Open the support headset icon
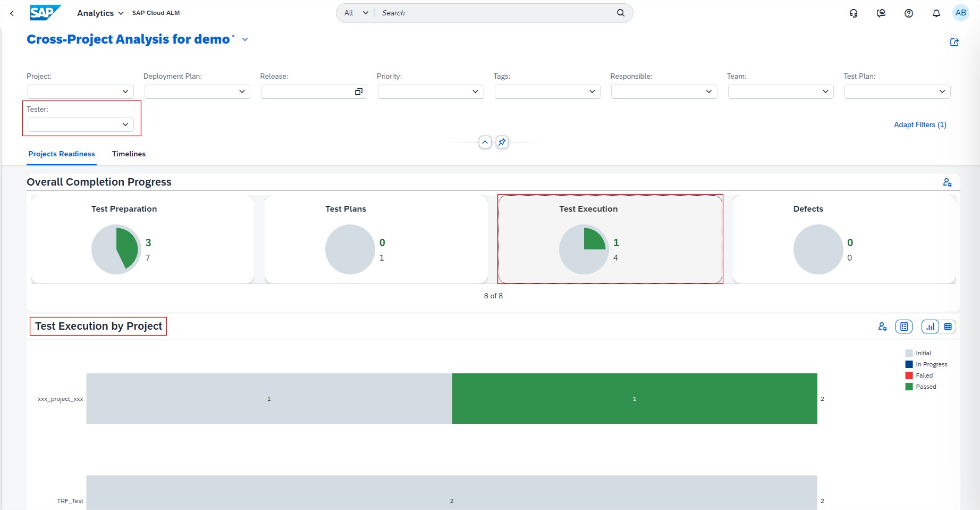 click(854, 13)
